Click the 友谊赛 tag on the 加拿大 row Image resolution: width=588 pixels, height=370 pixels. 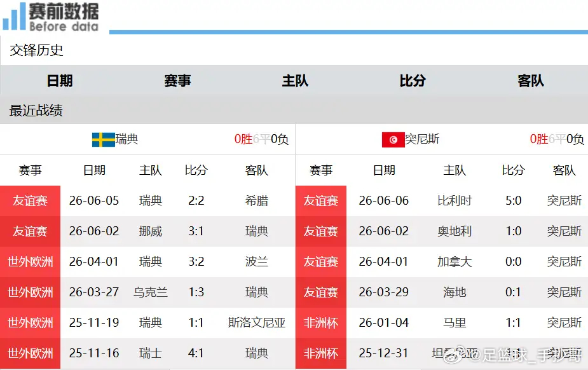point(321,262)
